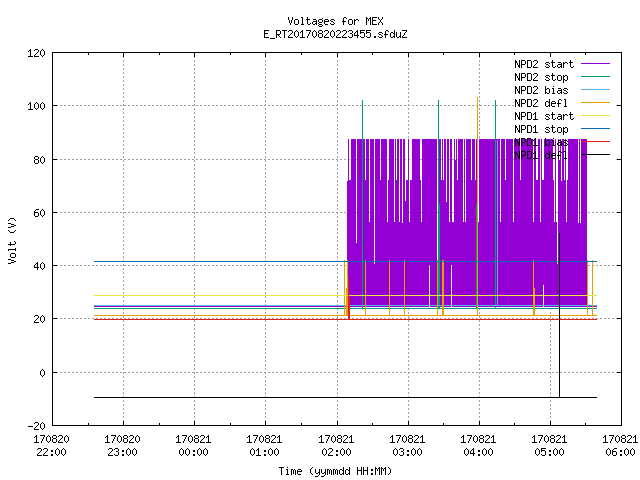Click the x-axis tick '170821 00:00'

pyautogui.click(x=193, y=446)
